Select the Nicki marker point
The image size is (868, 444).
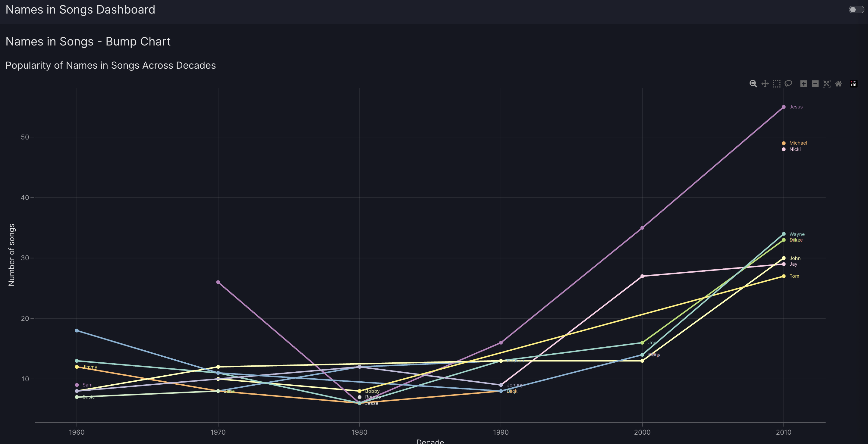(783, 149)
